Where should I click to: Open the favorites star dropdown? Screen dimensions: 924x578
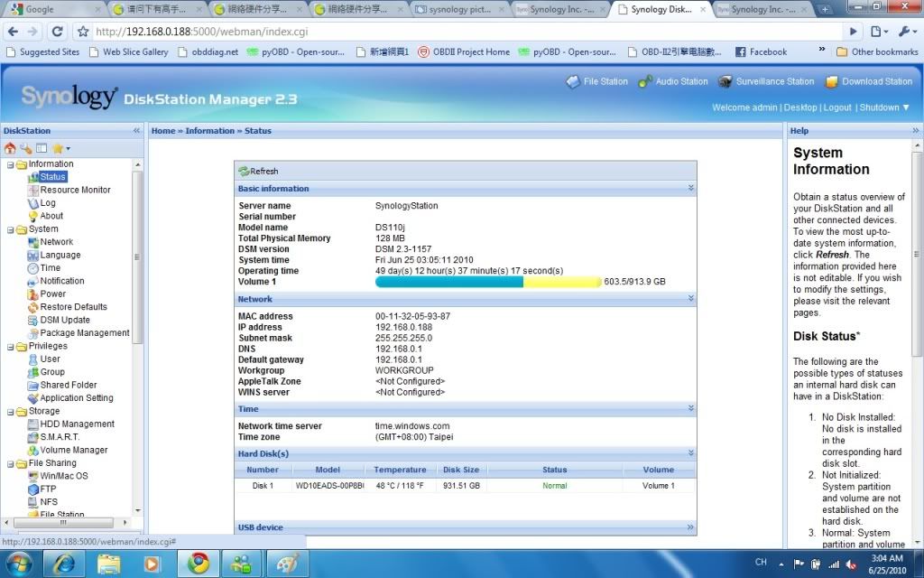click(60, 148)
